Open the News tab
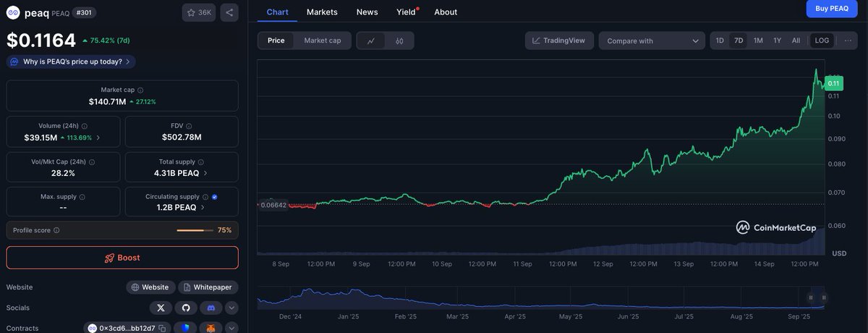 pos(367,12)
